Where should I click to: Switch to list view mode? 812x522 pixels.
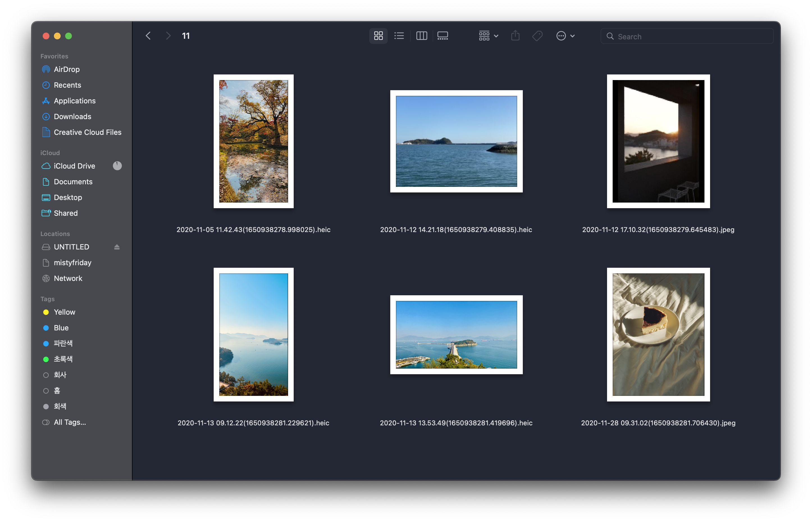tap(399, 36)
